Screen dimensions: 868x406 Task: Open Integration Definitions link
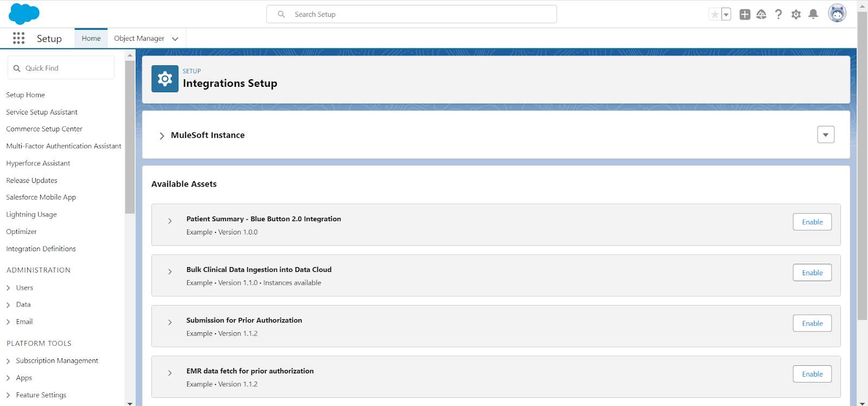(41, 249)
